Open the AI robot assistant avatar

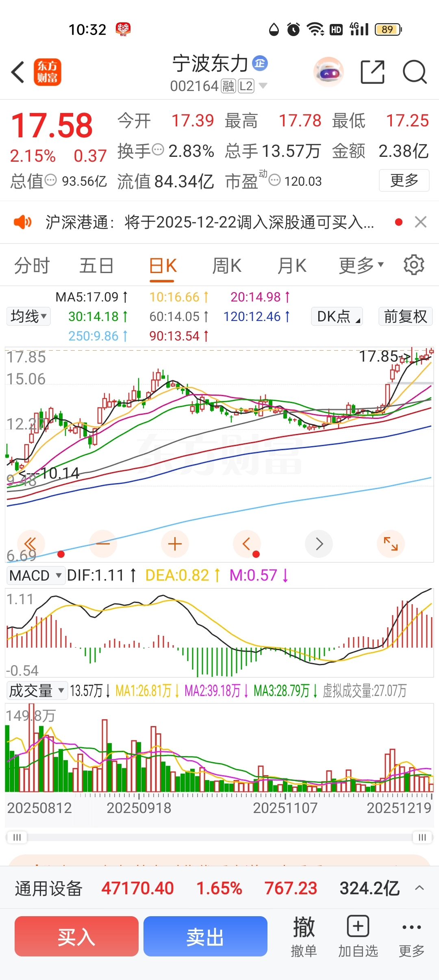[328, 72]
